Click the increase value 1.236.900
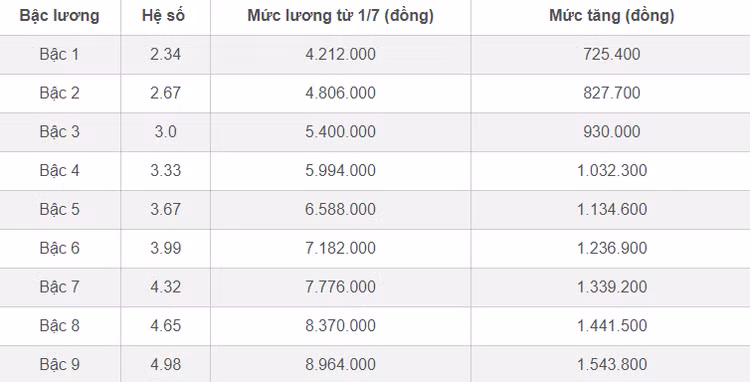Image resolution: width=750 pixels, height=382 pixels. click(x=612, y=248)
